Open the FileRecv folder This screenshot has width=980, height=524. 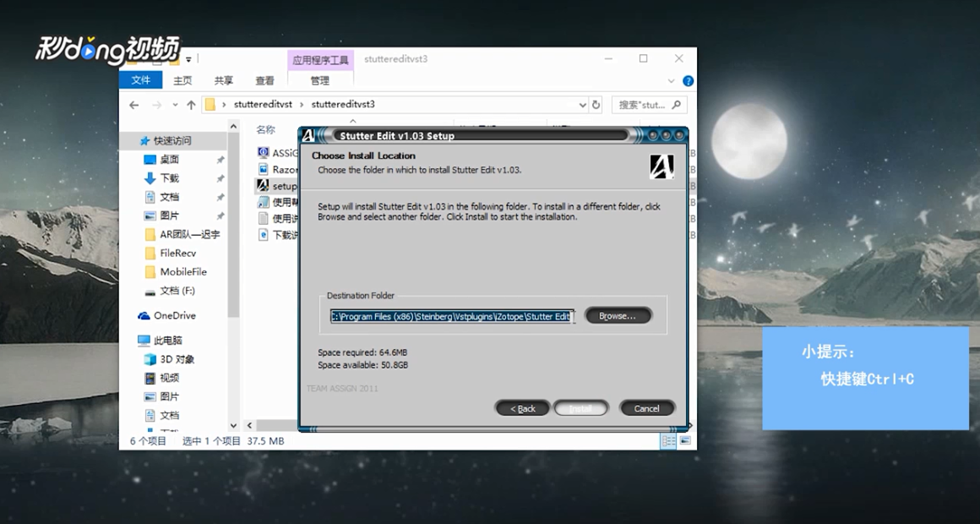click(x=178, y=254)
